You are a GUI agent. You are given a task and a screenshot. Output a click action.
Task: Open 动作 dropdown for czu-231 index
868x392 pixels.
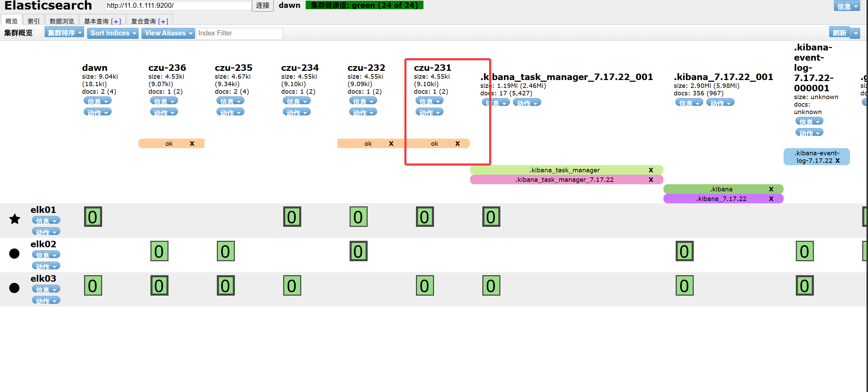430,112
